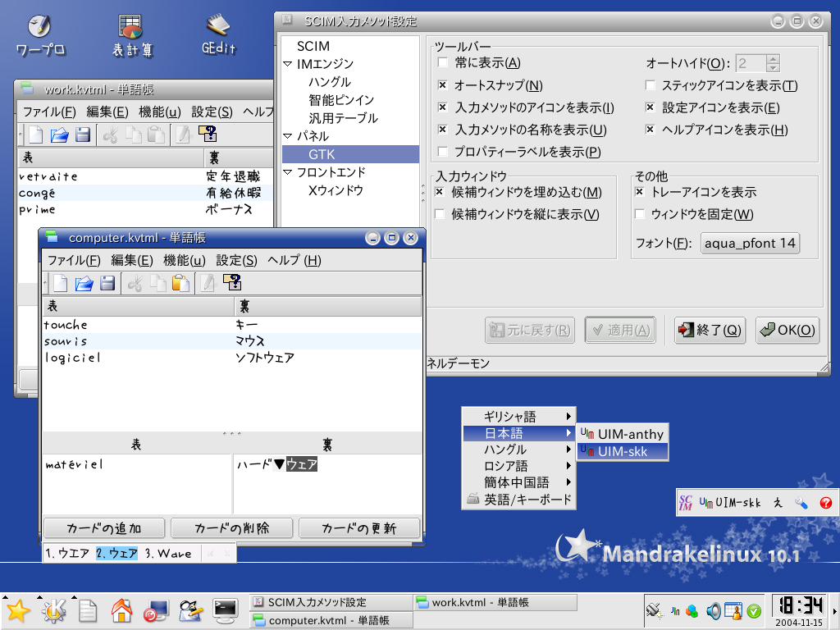Open the KDE K menu
The image size is (840, 630).
pos(54,610)
